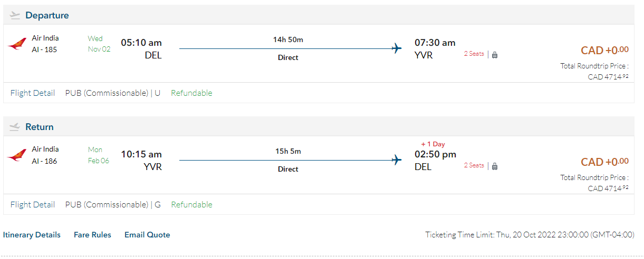Click Air India logo on flight AI-185
This screenshot has height=259, width=644.
pos(17,44)
